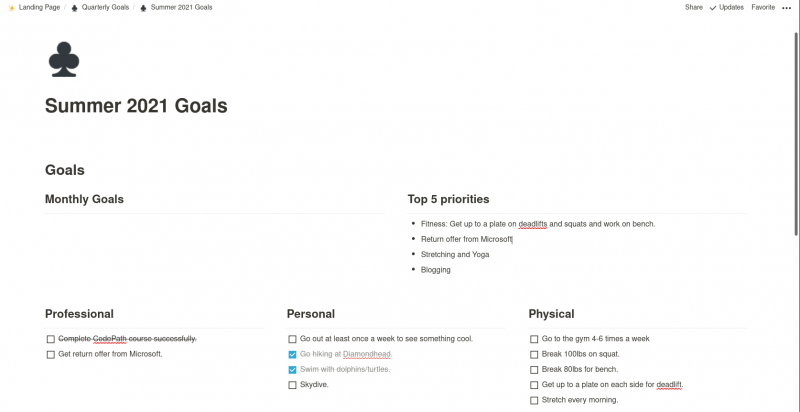
Task: Click the large club page icon
Action: pyautogui.click(x=64, y=59)
